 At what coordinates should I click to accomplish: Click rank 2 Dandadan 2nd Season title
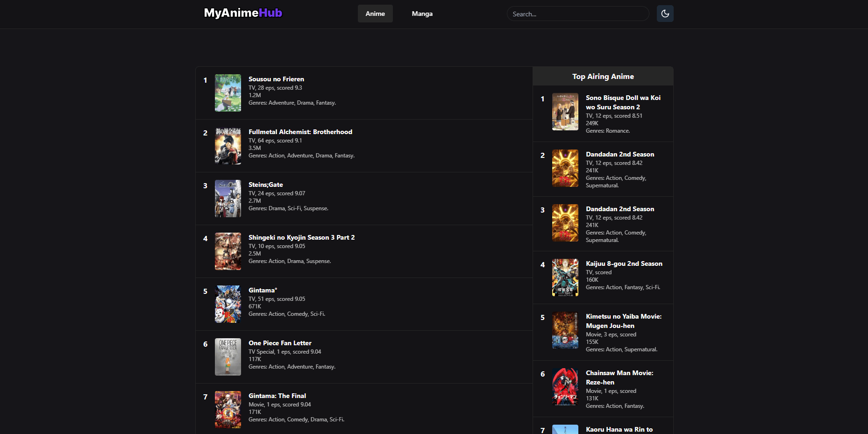[620, 154]
